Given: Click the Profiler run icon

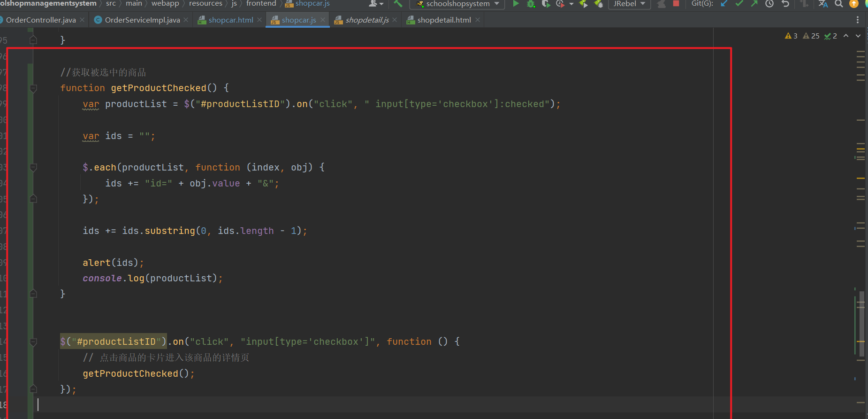Looking at the screenshot, I should pos(560,4).
